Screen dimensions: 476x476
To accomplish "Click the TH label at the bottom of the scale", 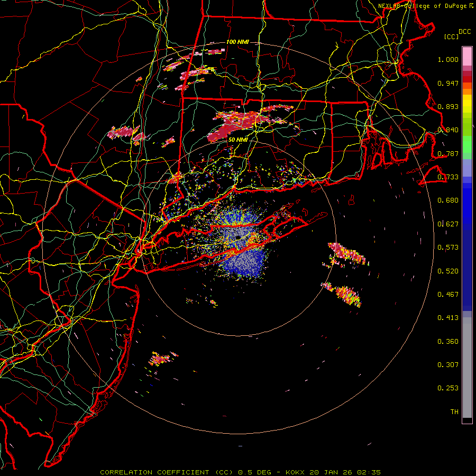I will click(x=454, y=412).
